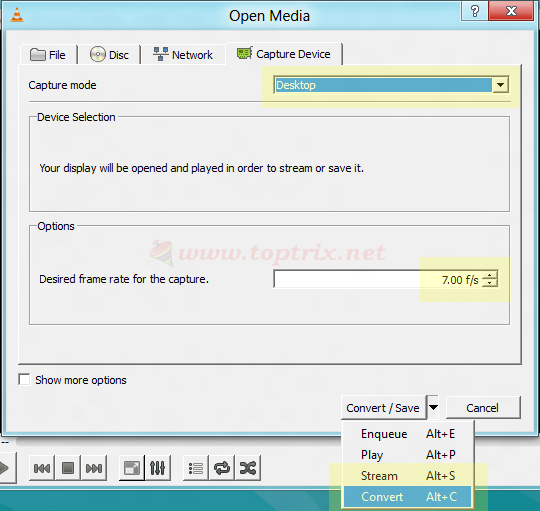Stop playback with the stop button

pyautogui.click(x=68, y=468)
